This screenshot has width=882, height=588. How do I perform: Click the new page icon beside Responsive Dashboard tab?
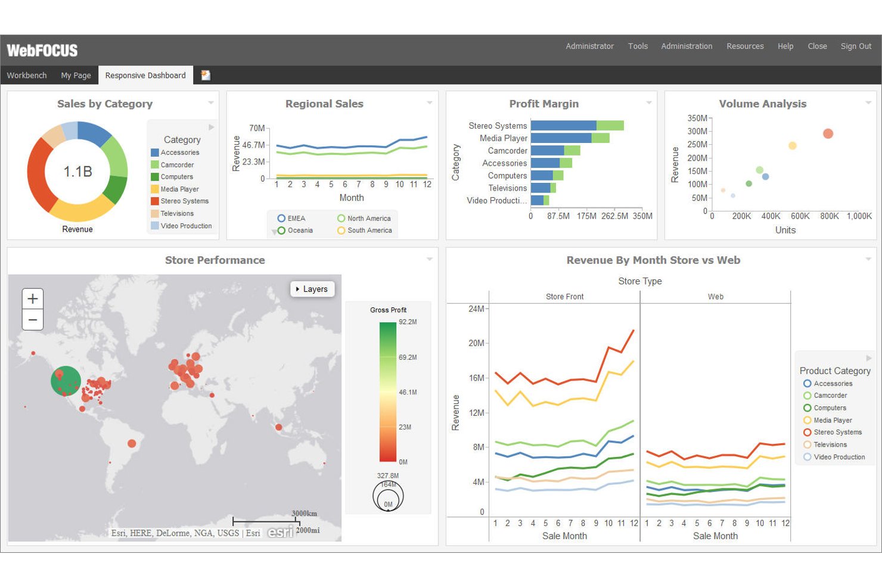pyautogui.click(x=206, y=75)
